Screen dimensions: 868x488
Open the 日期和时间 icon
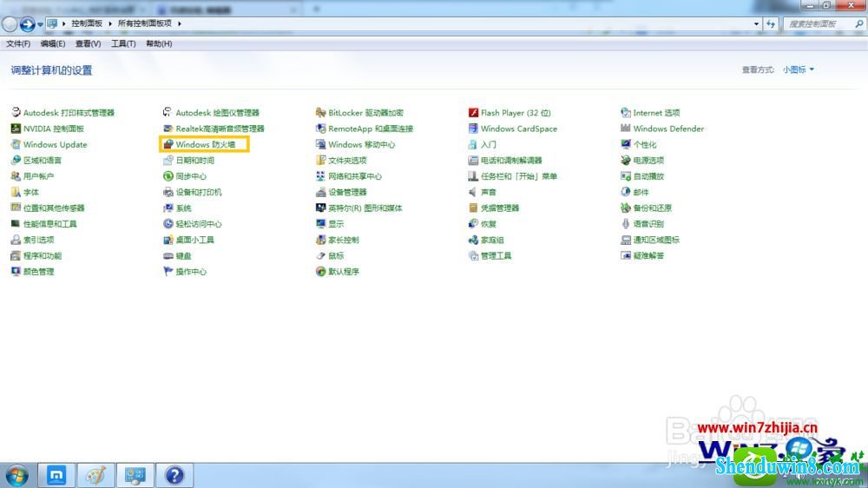pyautogui.click(x=168, y=161)
